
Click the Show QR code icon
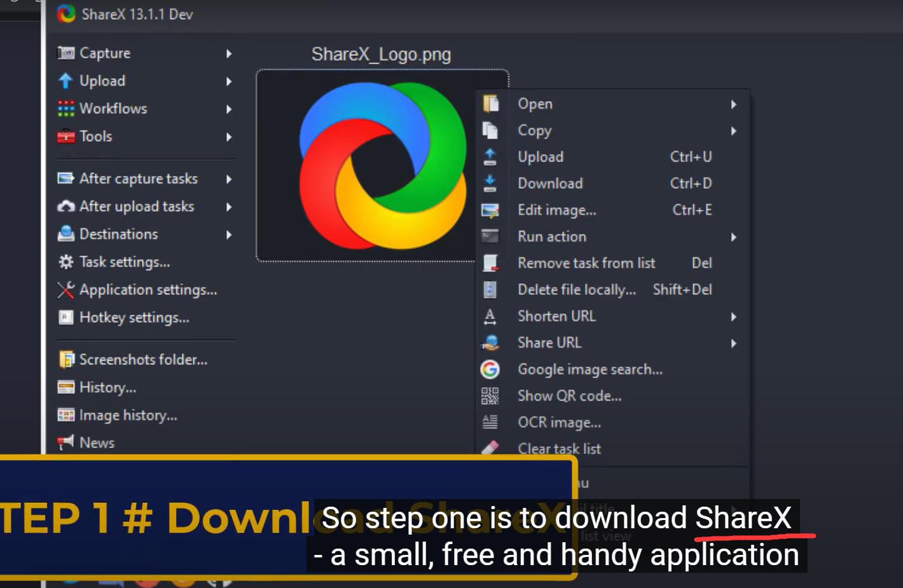coord(490,396)
